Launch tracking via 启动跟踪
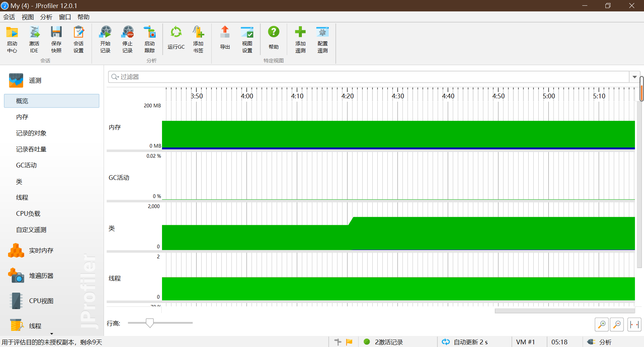644x347 pixels. pos(150,40)
